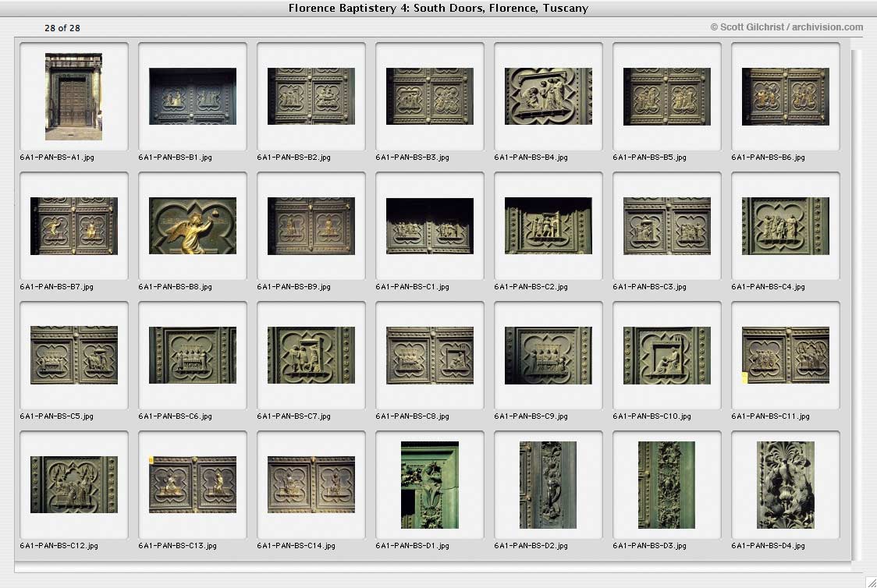Click the filename label 6A1-PAN-BS-C10.jpg
Screen dimensions: 877x588
pos(652,416)
